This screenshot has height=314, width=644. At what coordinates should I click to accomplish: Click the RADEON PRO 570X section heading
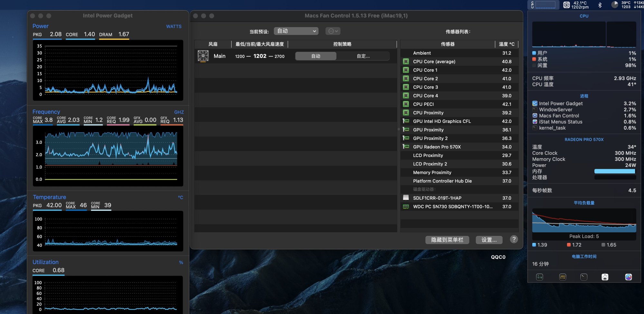pos(584,140)
